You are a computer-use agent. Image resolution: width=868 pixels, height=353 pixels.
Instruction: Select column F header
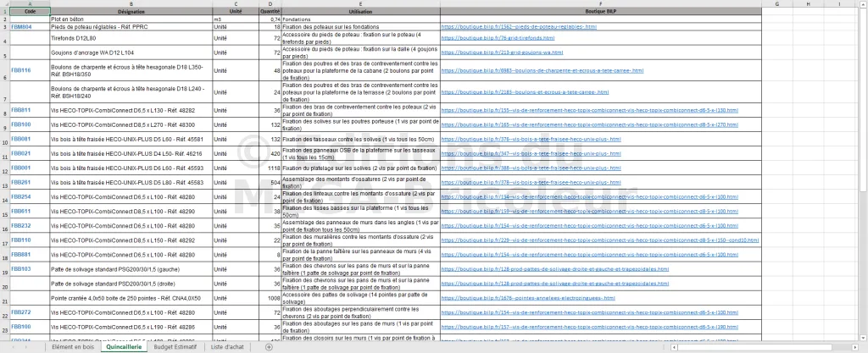point(601,4)
